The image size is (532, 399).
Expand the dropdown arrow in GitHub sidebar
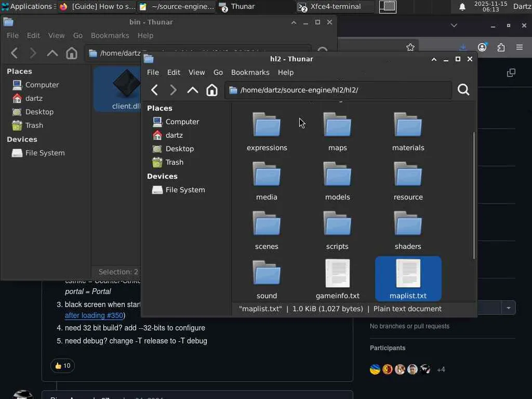(x=508, y=308)
